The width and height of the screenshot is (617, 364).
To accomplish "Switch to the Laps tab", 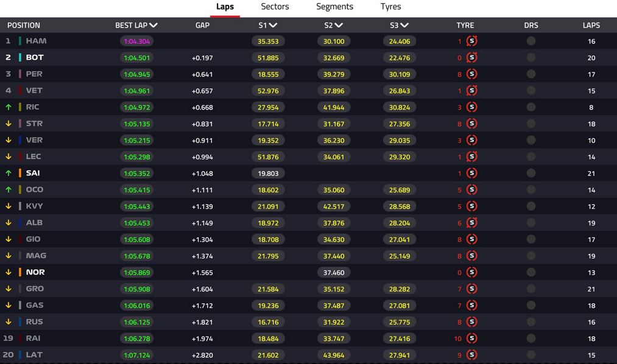I will pos(225,7).
